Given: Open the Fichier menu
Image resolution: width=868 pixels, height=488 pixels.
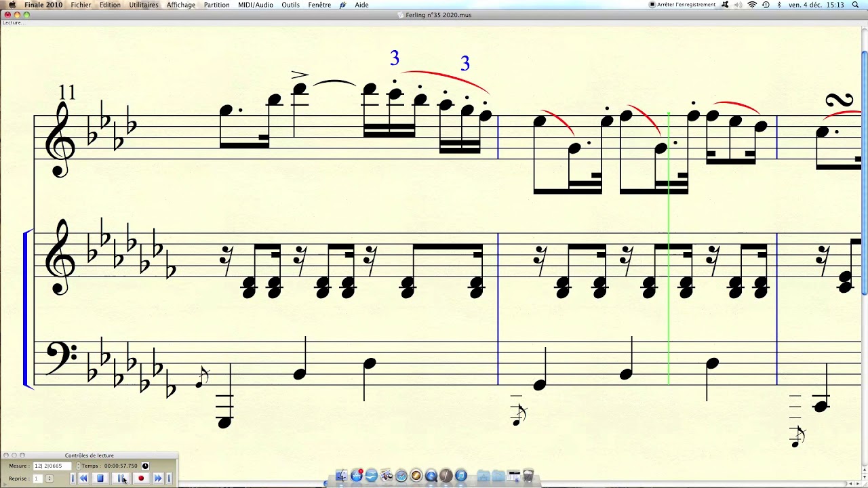Looking at the screenshot, I should (x=81, y=5).
